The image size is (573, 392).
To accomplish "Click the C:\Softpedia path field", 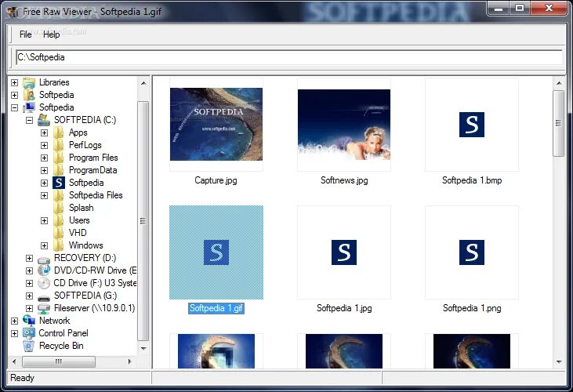I will click(288, 57).
